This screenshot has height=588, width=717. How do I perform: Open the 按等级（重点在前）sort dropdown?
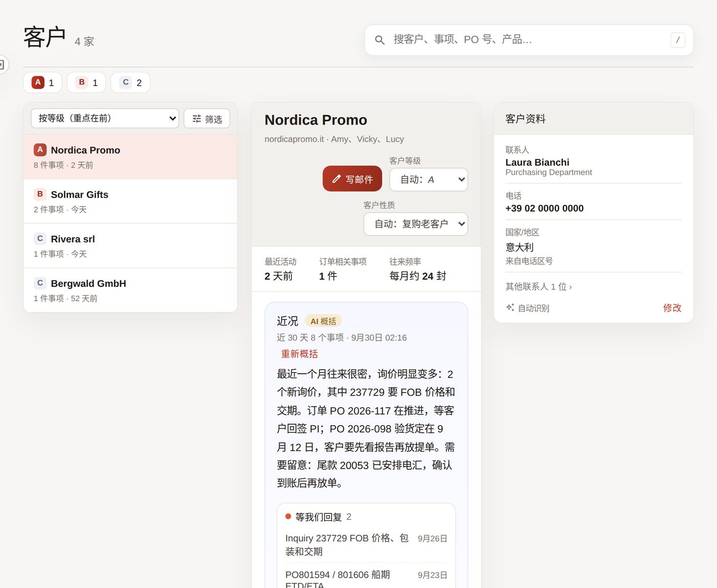tap(105, 118)
